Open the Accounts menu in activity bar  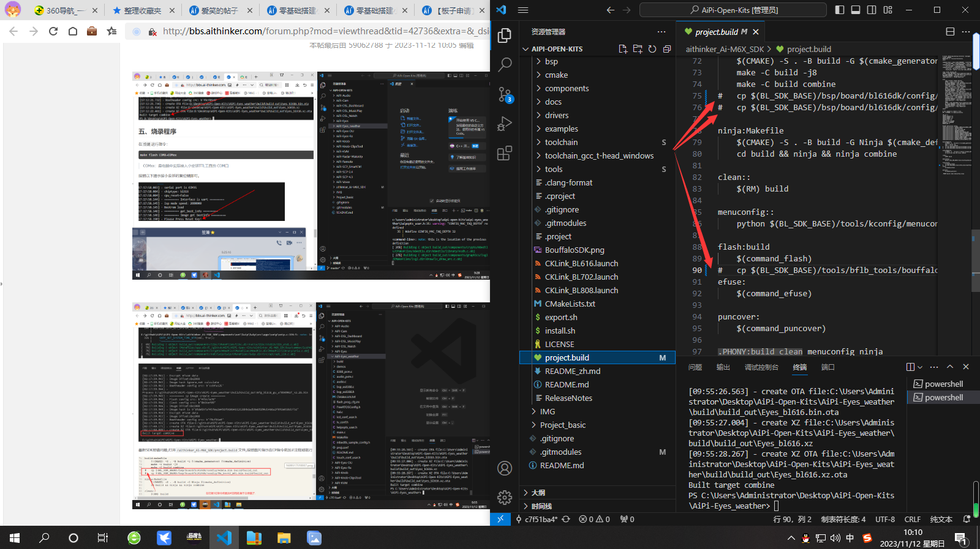pos(505,468)
